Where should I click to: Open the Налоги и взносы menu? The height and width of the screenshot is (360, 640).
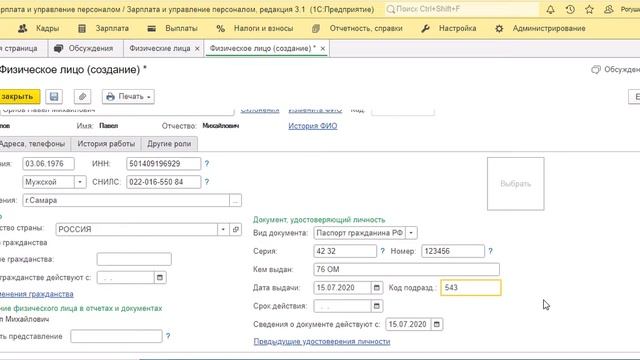(x=255, y=28)
